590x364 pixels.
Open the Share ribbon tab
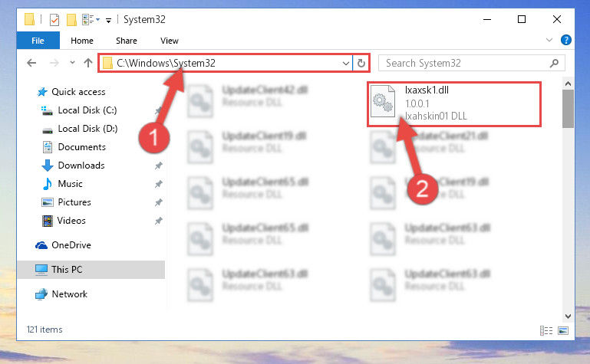pos(127,41)
